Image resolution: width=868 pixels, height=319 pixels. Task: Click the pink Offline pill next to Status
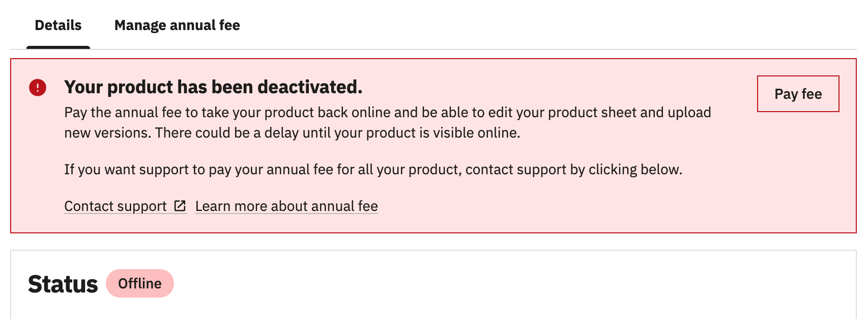(140, 283)
